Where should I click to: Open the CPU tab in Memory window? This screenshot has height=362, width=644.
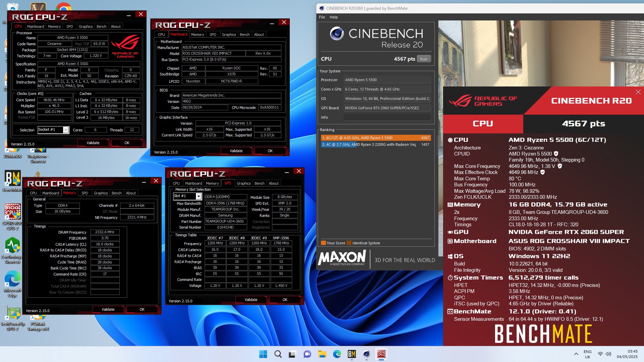coord(33,193)
